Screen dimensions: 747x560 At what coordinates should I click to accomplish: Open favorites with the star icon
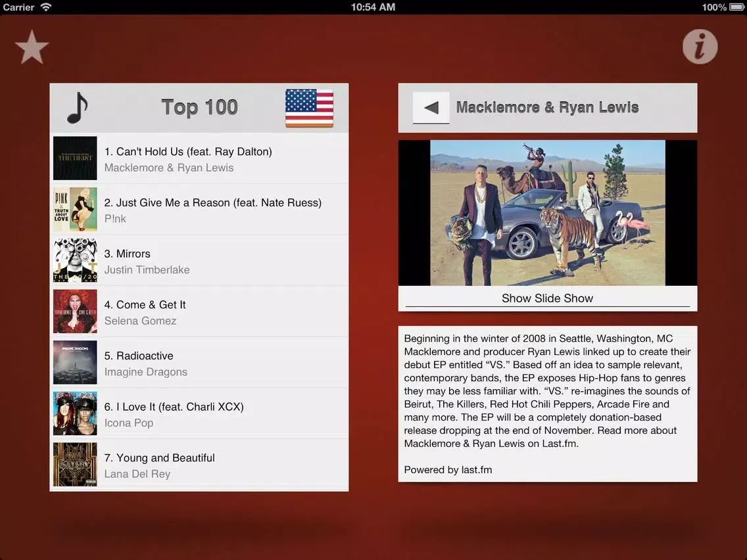[32, 47]
